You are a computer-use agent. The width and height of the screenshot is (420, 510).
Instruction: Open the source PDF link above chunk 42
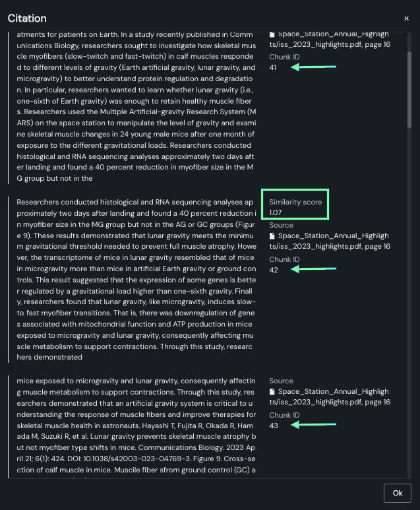(332, 241)
